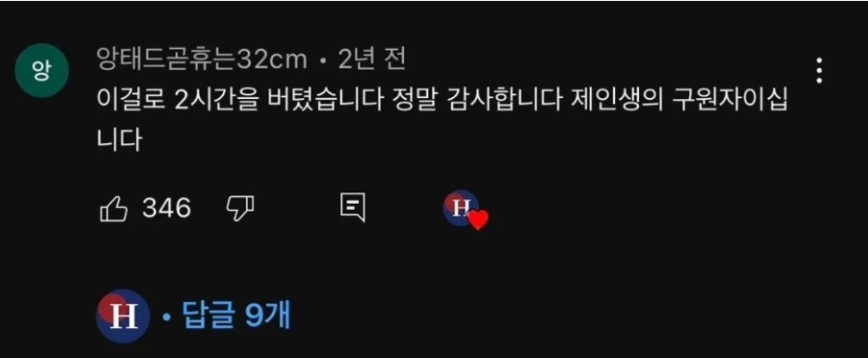Open the reply box via speech-bubble icon
This screenshot has width=868, height=358.
pos(352,208)
